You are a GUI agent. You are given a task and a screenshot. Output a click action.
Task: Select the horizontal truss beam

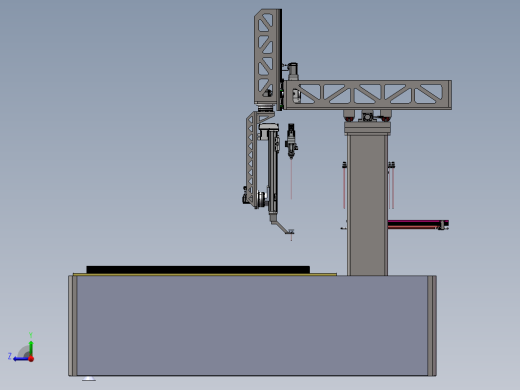368,95
